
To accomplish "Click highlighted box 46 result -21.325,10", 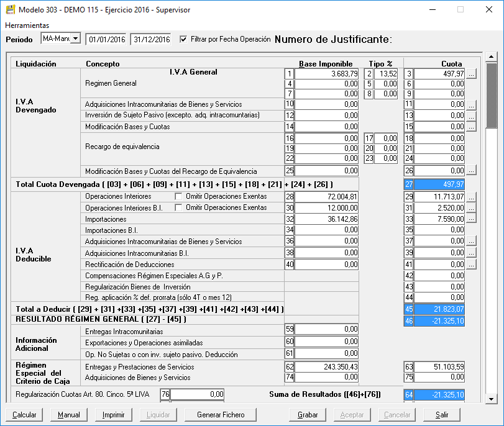I will [x=439, y=320].
